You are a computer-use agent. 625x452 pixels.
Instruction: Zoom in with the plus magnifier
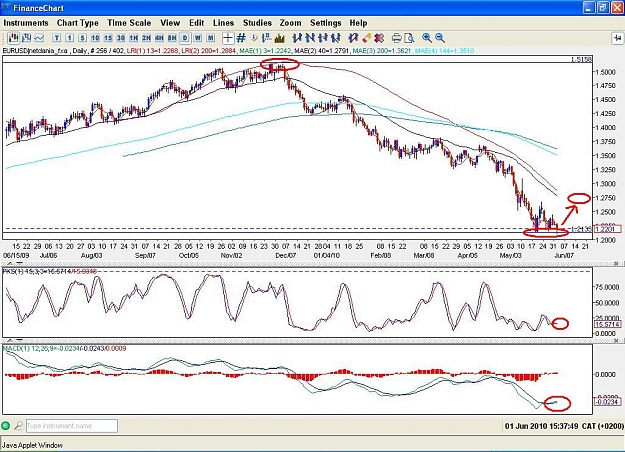click(x=427, y=38)
